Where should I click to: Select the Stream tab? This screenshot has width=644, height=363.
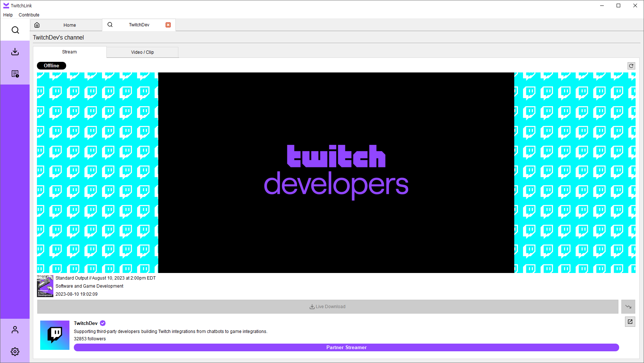coord(69,52)
